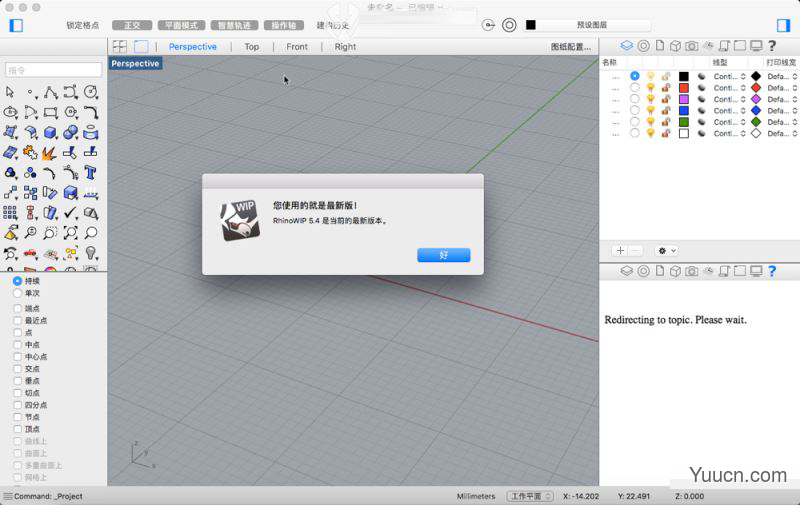Open print width dropdown of the white layer
This screenshot has height=505, width=800.
[782, 134]
